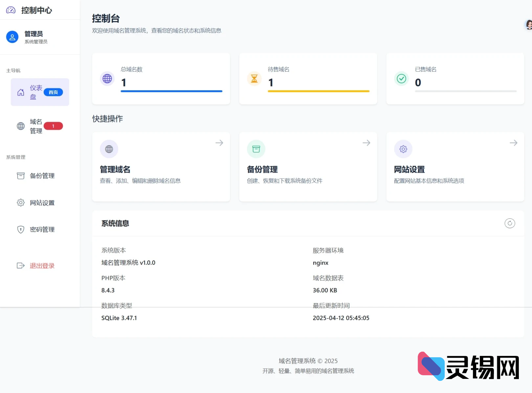Click the globe icon in Manage Domains card
This screenshot has width=532, height=393.
tap(109, 149)
